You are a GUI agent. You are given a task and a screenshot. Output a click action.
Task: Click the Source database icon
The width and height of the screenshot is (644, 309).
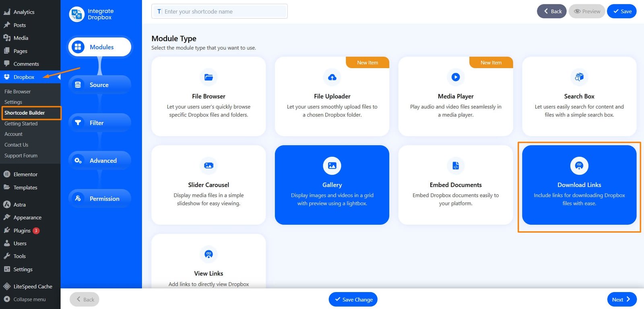[x=78, y=85]
